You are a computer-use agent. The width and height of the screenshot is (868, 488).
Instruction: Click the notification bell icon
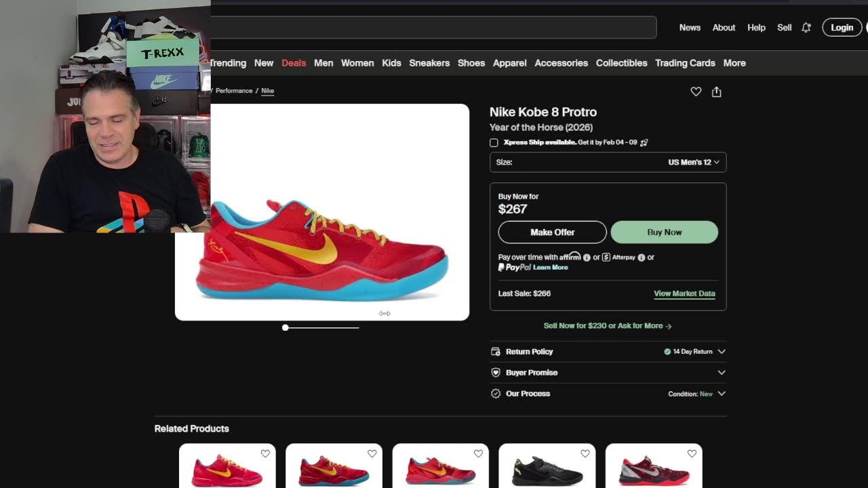pyautogui.click(x=806, y=28)
